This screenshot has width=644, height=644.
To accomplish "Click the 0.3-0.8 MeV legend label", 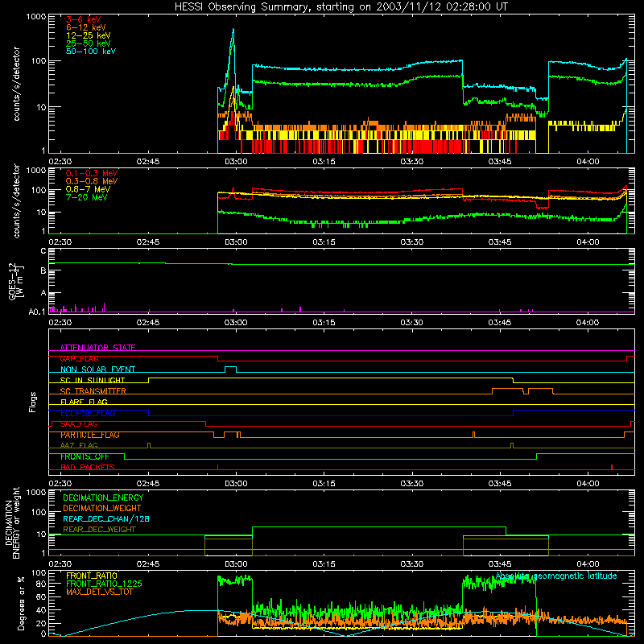I will 92,181.
